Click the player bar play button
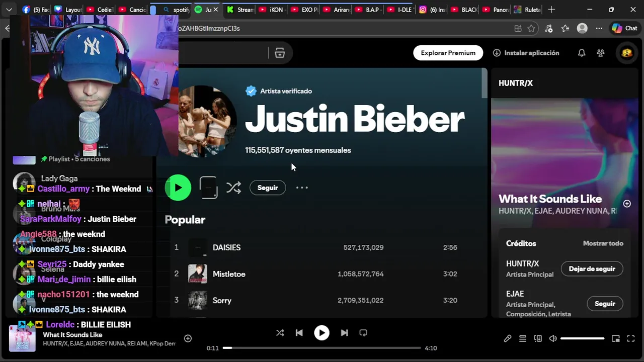The image size is (644, 362). click(x=322, y=333)
